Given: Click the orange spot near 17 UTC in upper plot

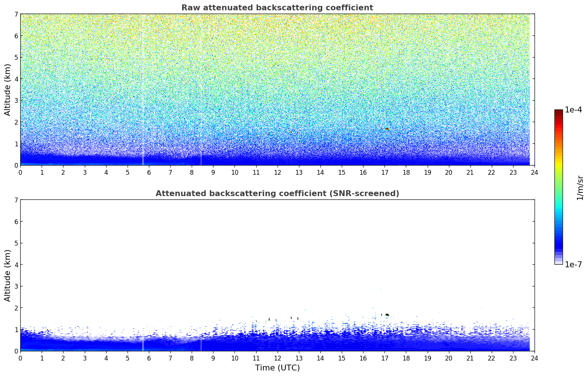Looking at the screenshot, I should 387,129.
